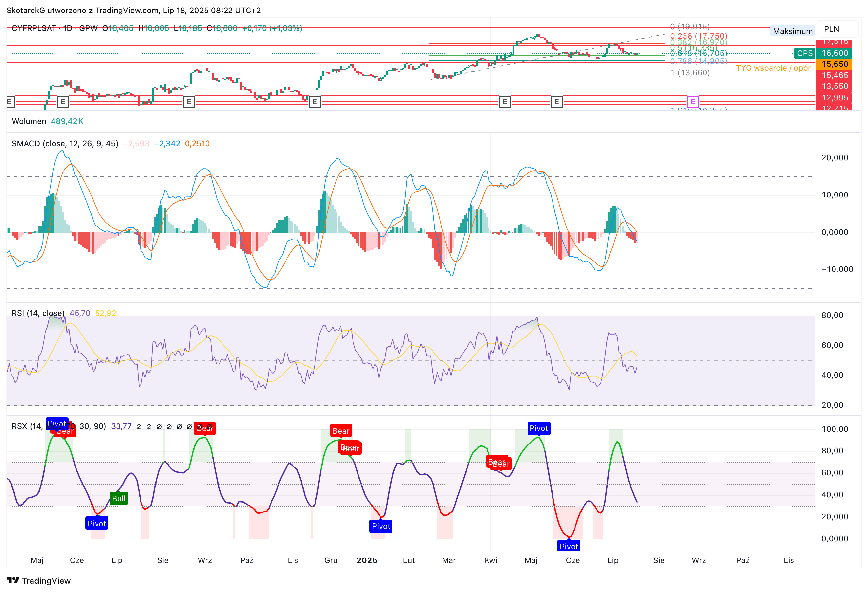868x592 pixels.
Task: Click the TradingView logo at bottom
Action: coord(38,581)
